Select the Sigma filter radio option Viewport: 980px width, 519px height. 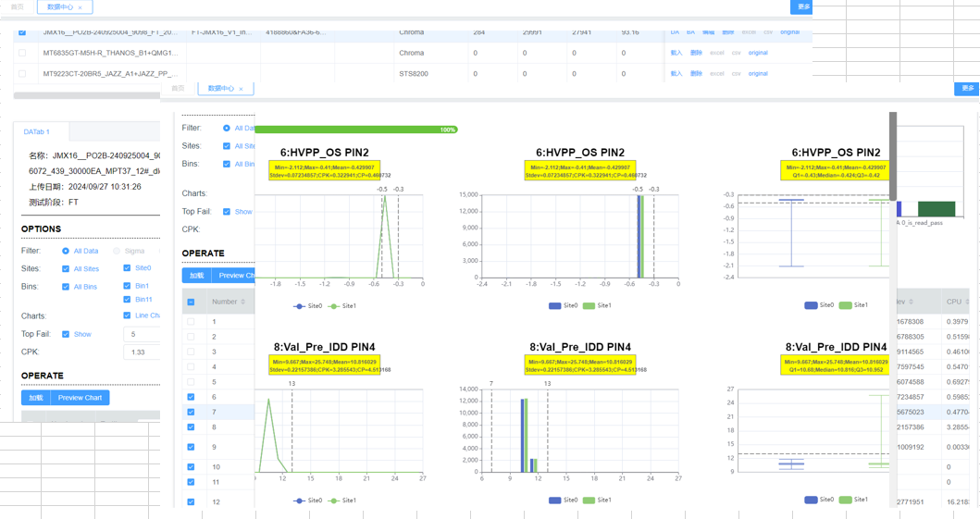pyautogui.click(x=117, y=251)
